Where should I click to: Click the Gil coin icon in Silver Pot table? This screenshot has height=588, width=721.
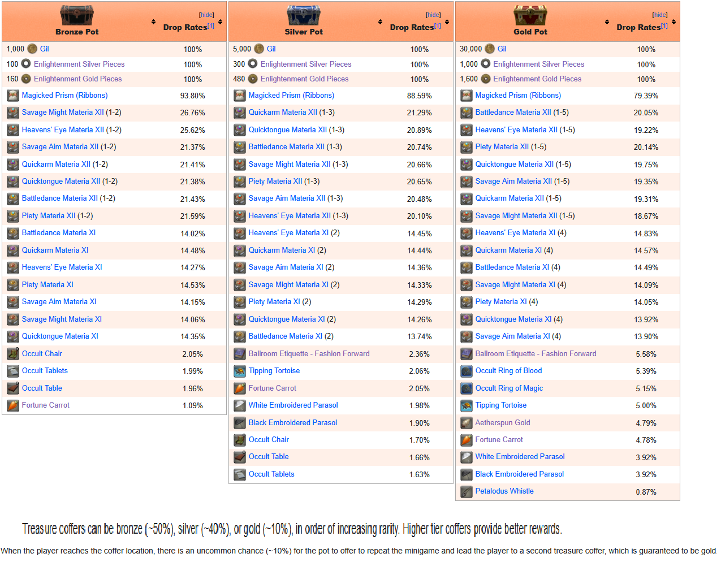tap(259, 49)
